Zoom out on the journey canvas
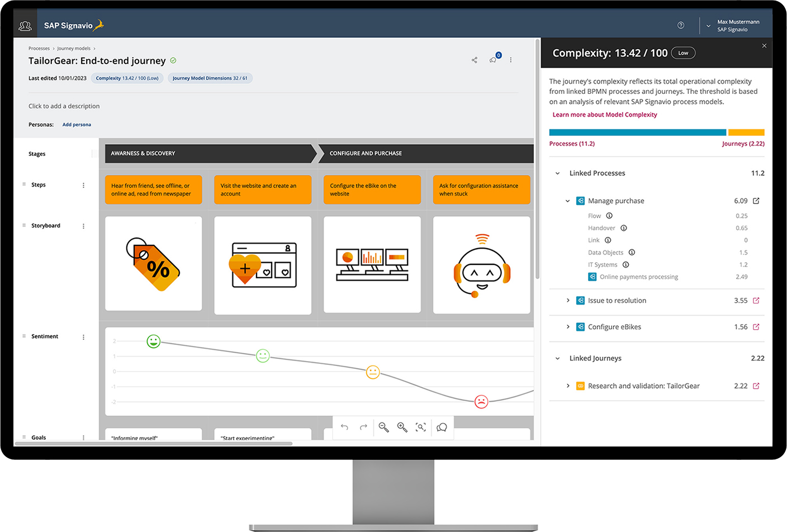 point(383,427)
